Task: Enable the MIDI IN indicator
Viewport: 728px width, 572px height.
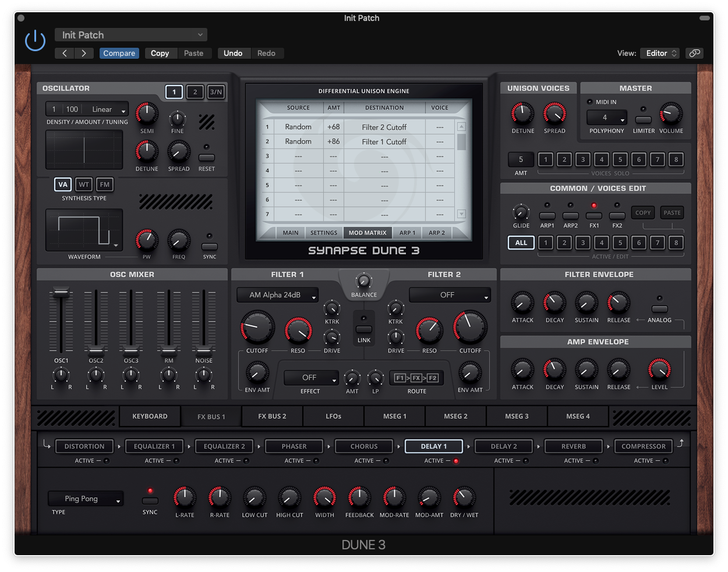Action: pyautogui.click(x=589, y=102)
